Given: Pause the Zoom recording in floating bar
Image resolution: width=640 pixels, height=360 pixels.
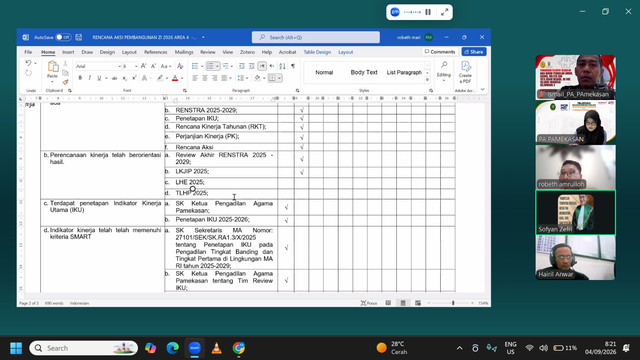Looking at the screenshot, I should (x=428, y=12).
